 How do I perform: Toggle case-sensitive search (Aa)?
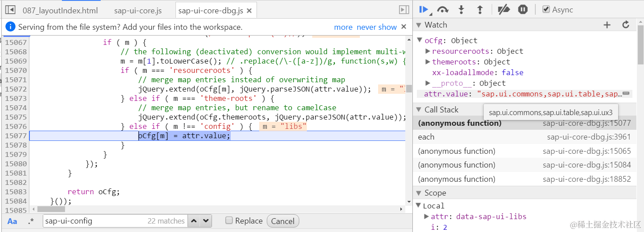pos(12,221)
